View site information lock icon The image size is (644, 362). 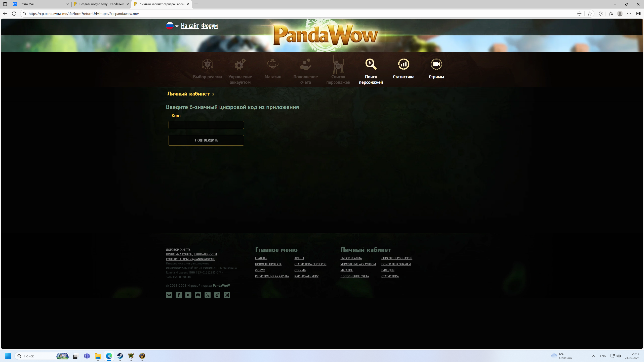[x=24, y=14]
